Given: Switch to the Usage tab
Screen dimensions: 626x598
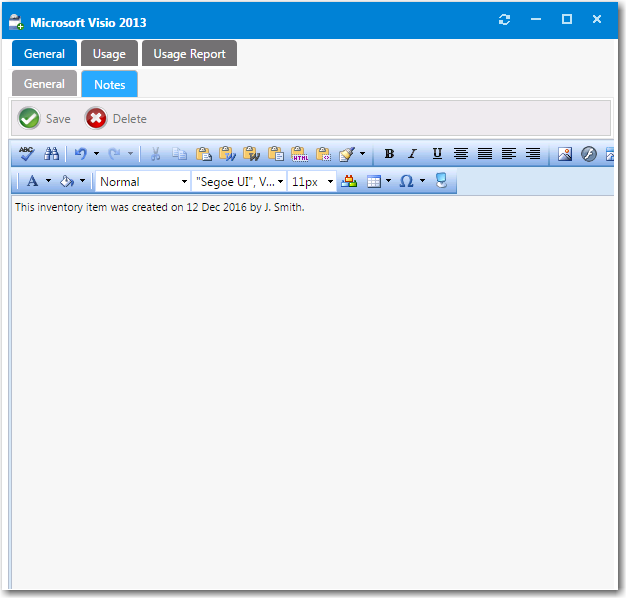Looking at the screenshot, I should [x=109, y=54].
